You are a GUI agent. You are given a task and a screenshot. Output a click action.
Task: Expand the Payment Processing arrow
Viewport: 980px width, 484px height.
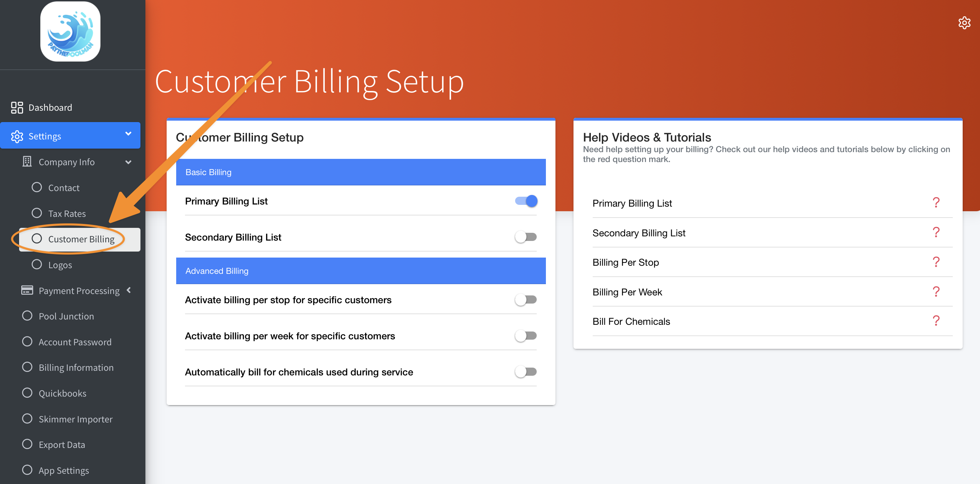[129, 290]
